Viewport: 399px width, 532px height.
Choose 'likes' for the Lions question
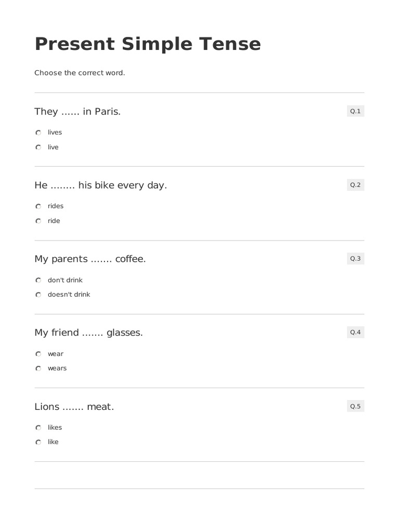coord(38,428)
